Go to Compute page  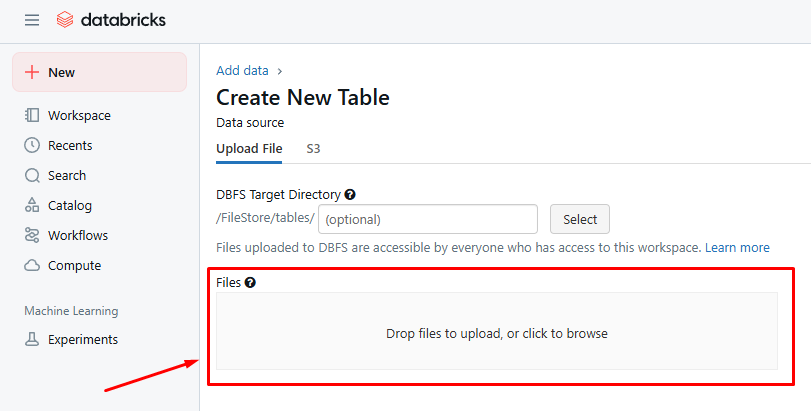[74, 266]
